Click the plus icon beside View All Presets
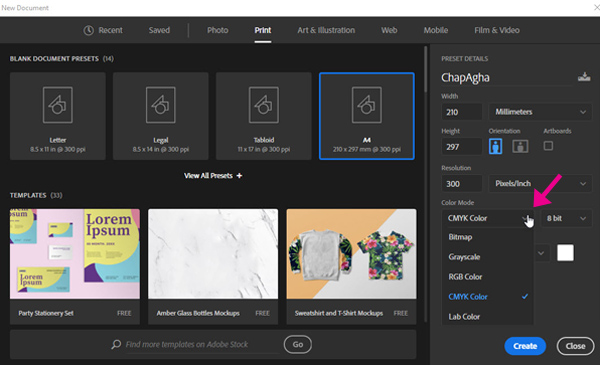The width and height of the screenshot is (600, 365). point(239,176)
